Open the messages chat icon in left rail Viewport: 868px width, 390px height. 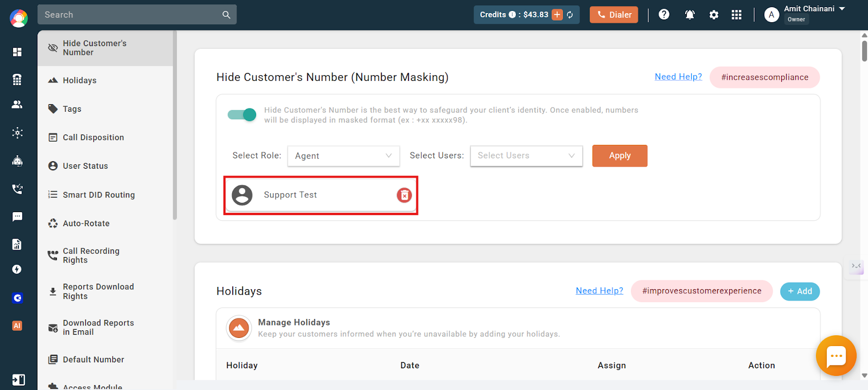17,217
